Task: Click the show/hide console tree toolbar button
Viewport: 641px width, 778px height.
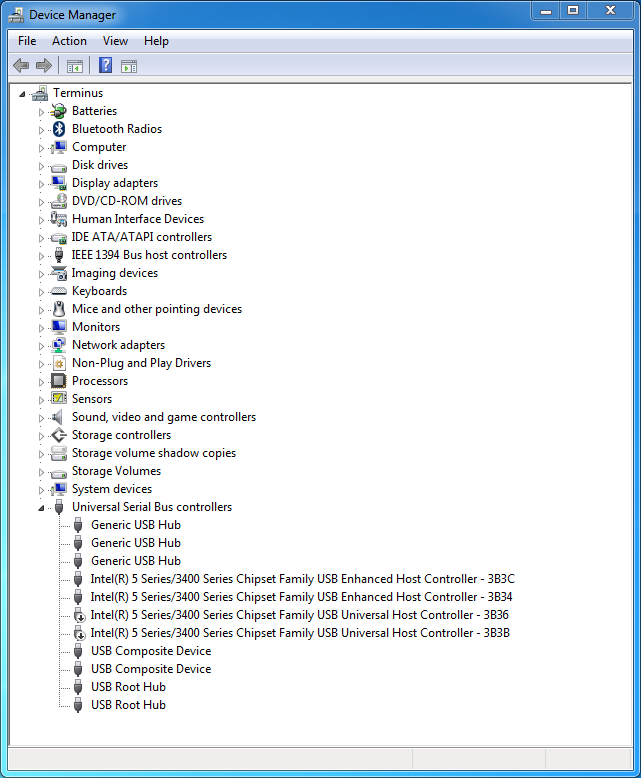Action: (74, 65)
